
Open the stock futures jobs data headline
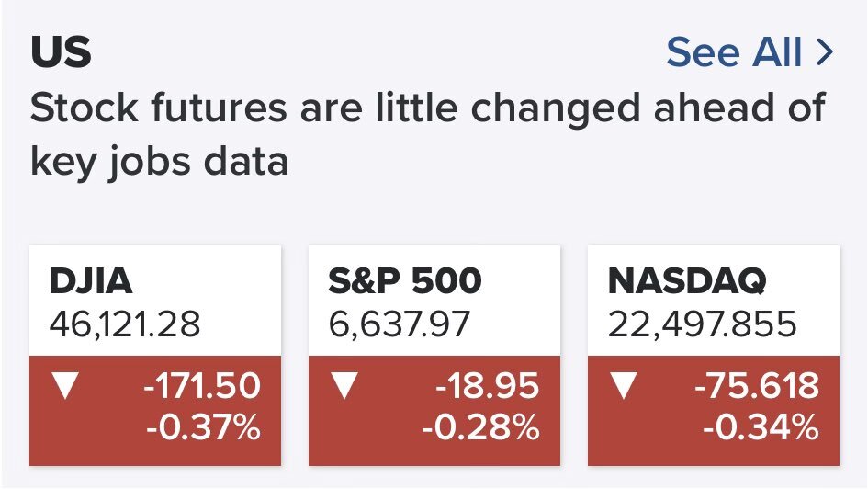point(427,109)
